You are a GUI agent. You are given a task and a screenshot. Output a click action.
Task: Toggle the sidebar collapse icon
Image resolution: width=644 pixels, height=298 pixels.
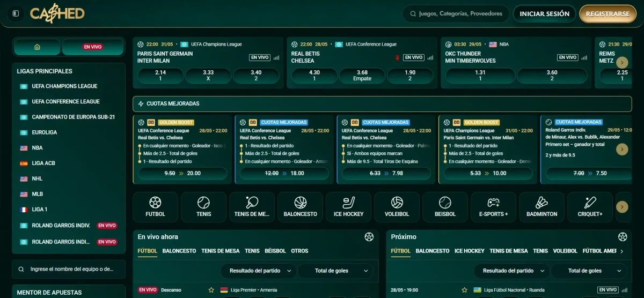click(16, 13)
